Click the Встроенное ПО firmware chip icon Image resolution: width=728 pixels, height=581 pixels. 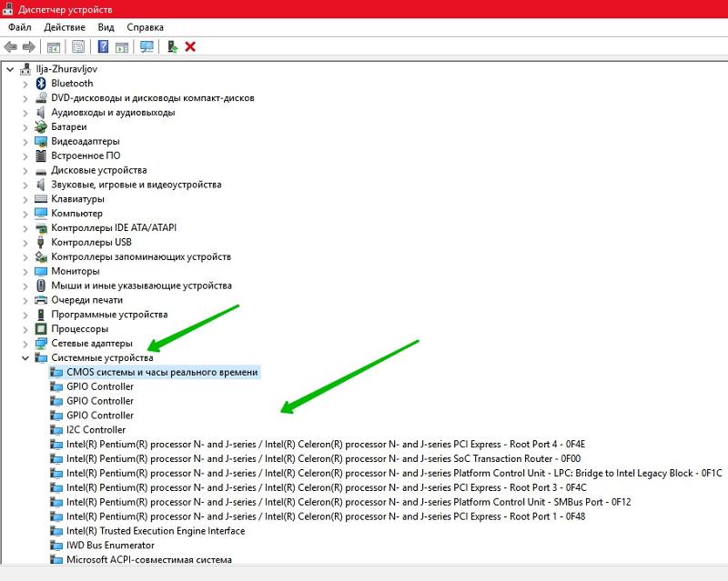pyautogui.click(x=41, y=155)
